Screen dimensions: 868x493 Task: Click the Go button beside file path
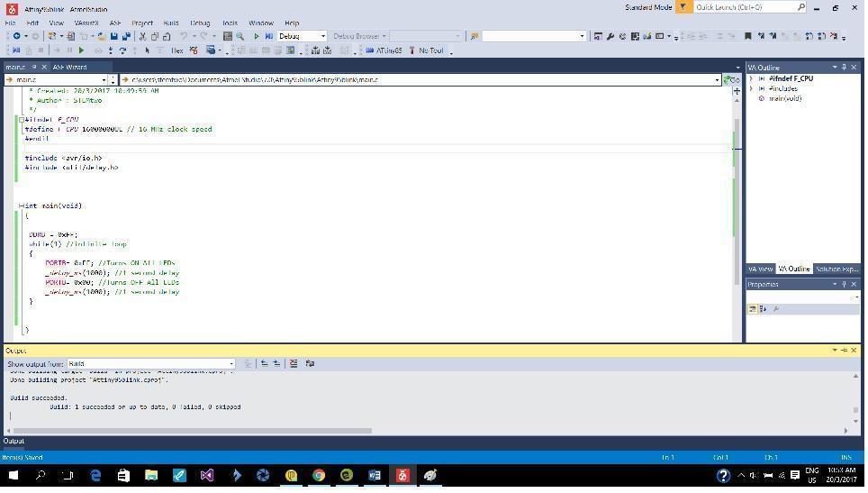point(732,80)
